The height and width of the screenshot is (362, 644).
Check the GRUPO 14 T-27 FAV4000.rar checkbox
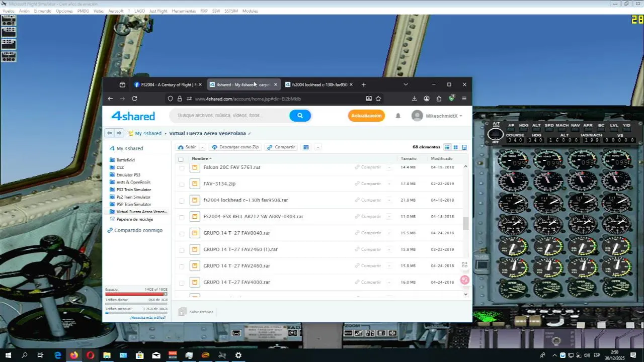(182, 283)
